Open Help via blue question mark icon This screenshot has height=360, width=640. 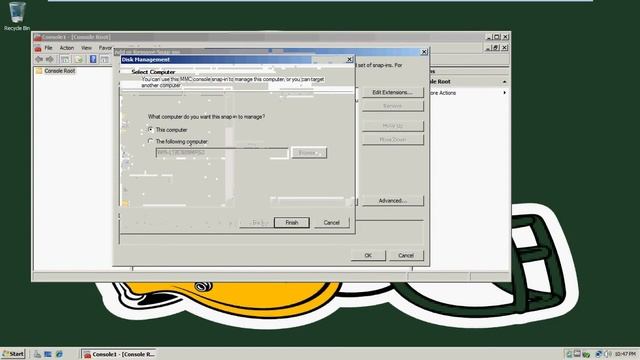[x=93, y=60]
